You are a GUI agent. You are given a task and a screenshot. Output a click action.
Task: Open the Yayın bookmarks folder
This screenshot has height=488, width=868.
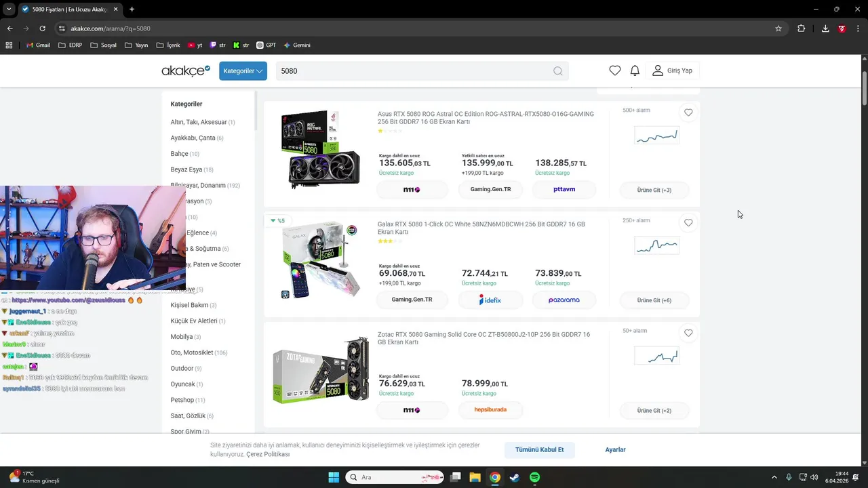tap(136, 45)
